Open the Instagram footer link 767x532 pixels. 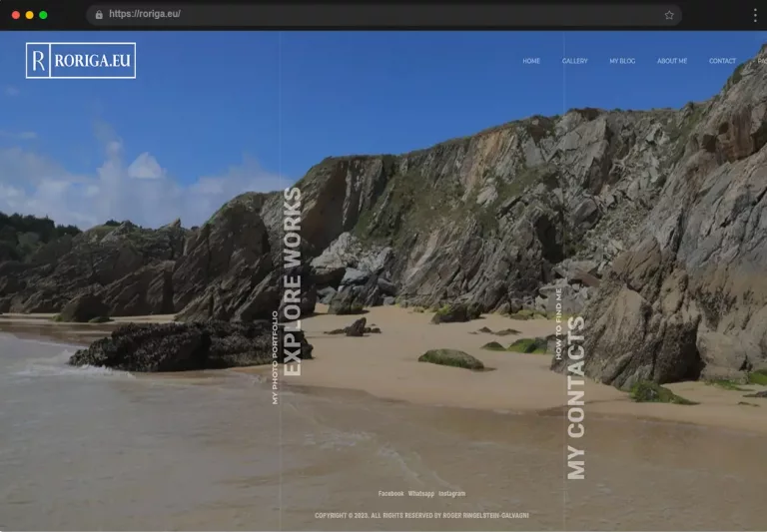point(451,493)
